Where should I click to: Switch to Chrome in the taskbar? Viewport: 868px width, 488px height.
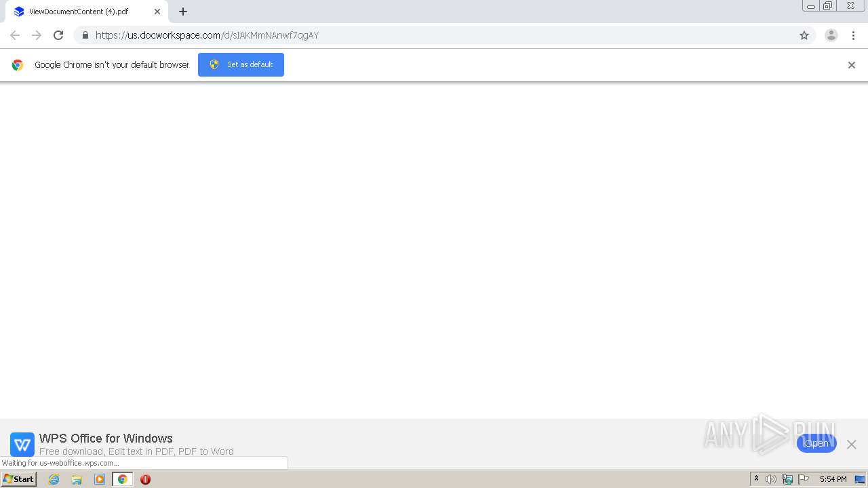123,479
